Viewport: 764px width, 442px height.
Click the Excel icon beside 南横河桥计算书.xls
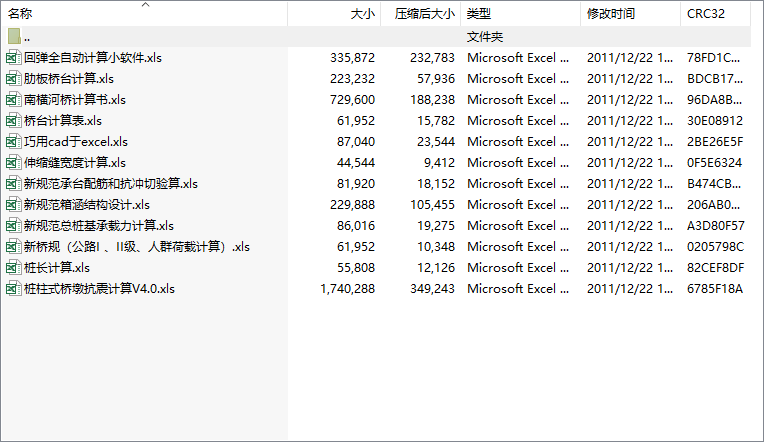point(14,100)
